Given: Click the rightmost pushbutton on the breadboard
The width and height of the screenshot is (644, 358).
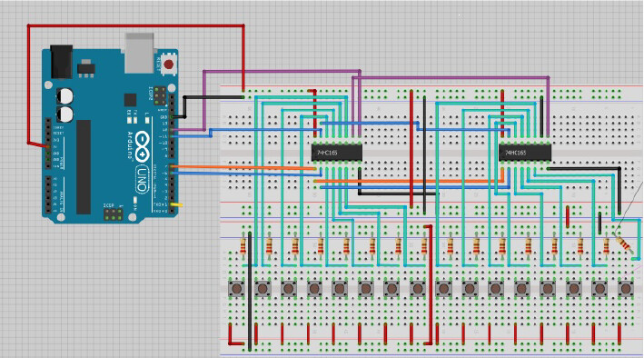Looking at the screenshot, I should [626, 289].
